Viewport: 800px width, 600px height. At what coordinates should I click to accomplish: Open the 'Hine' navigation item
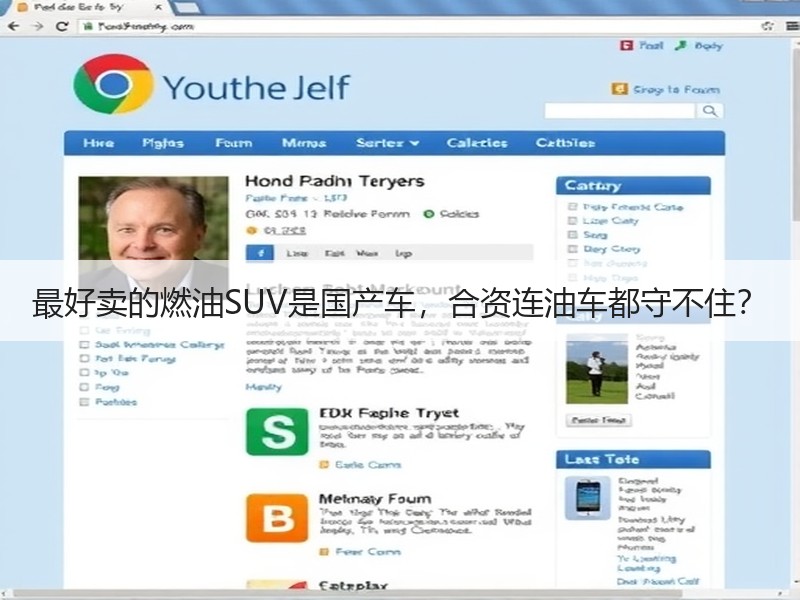coord(98,143)
